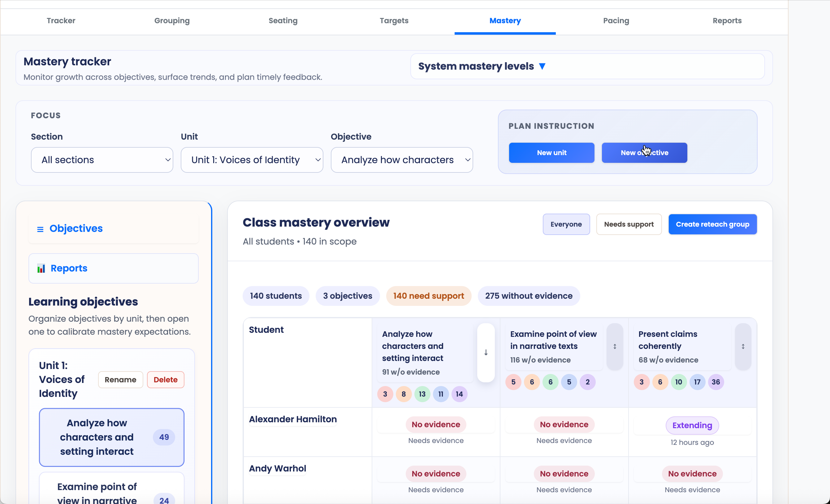
Task: Open the Objective dropdown
Action: (x=401, y=160)
